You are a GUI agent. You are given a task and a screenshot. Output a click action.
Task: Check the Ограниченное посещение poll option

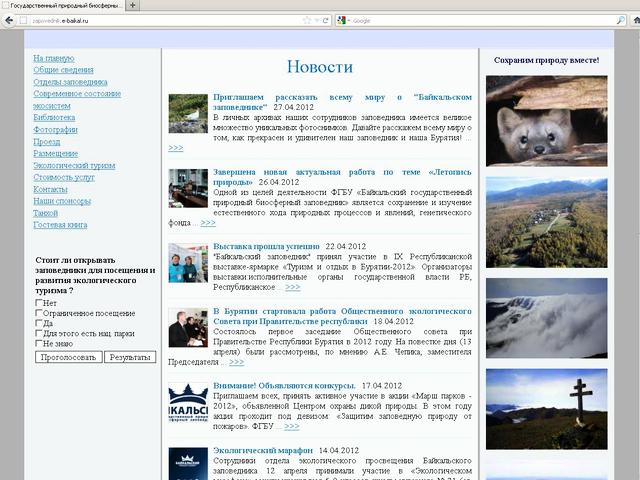pyautogui.click(x=39, y=313)
